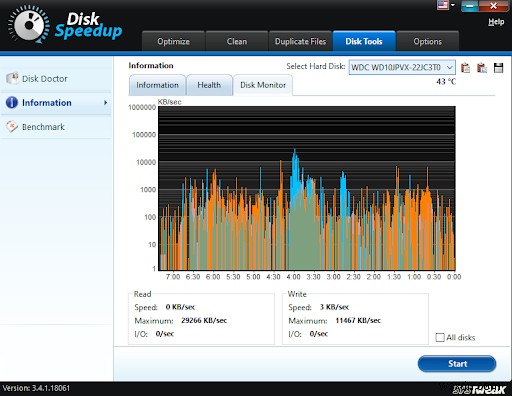The image size is (512, 396).
Task: Click the blue Information sidebar icon
Action: coord(12,102)
